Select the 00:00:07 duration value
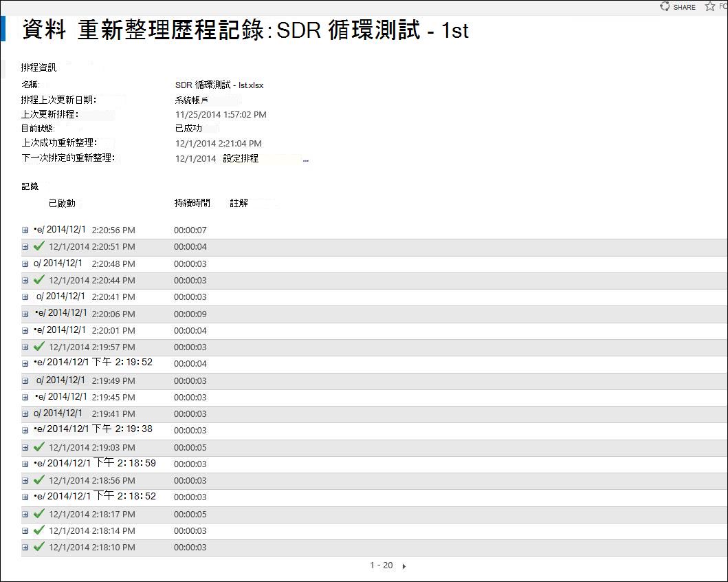 [190, 230]
